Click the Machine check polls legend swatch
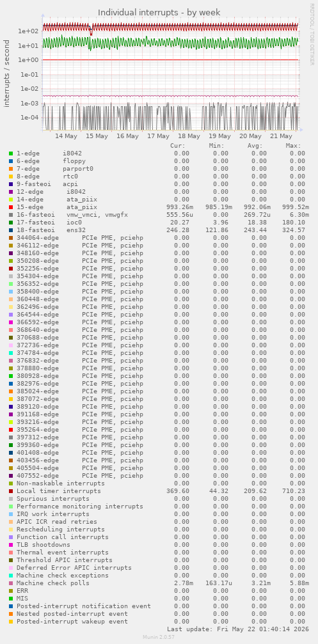The width and height of the screenshot is (318, 644). 11,583
